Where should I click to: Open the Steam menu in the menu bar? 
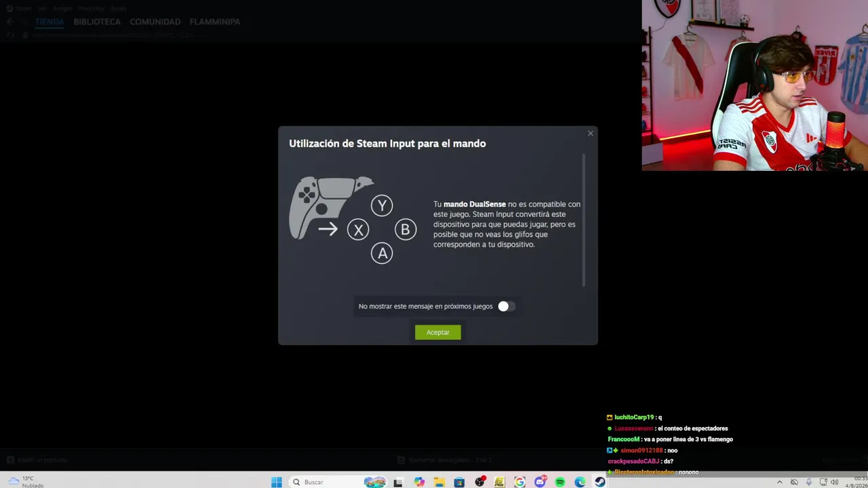(x=24, y=9)
